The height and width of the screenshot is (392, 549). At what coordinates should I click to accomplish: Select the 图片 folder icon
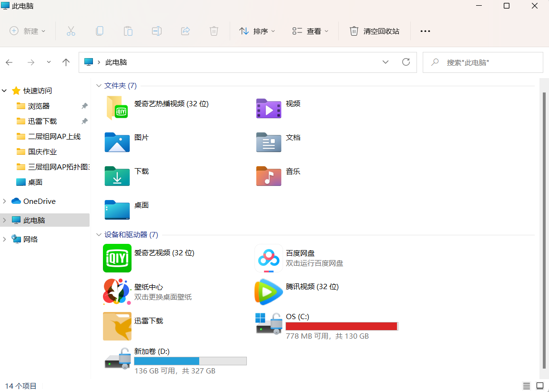coord(117,142)
